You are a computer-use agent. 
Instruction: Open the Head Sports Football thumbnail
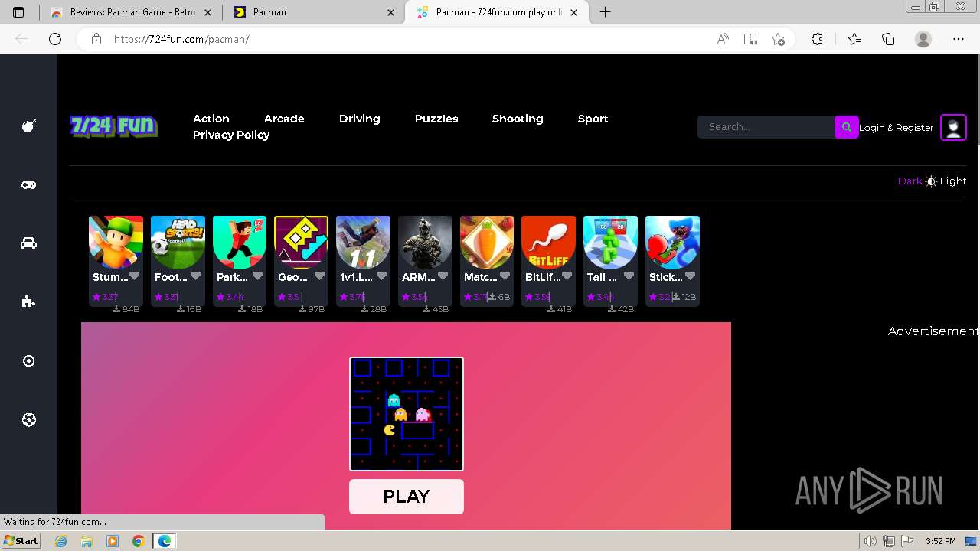click(178, 242)
